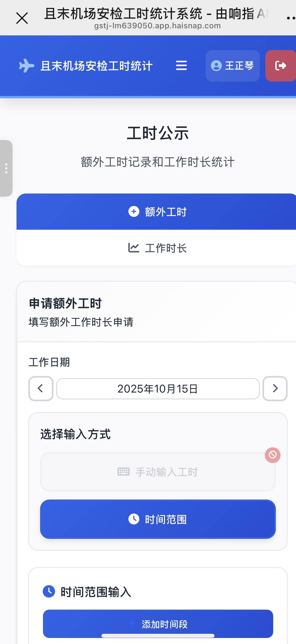Viewport: 296px width, 644px height.
Task: Select 手动输入工时 input mode
Action: point(158,472)
